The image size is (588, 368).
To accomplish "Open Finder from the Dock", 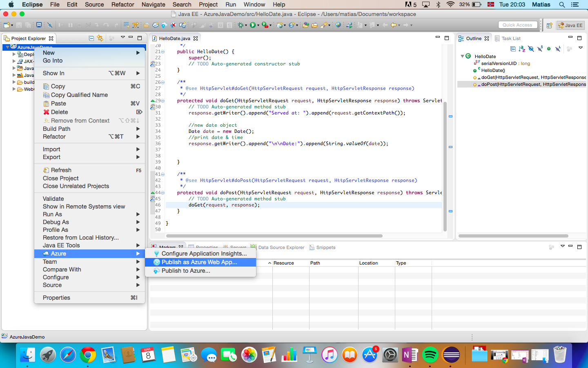I will point(27,355).
